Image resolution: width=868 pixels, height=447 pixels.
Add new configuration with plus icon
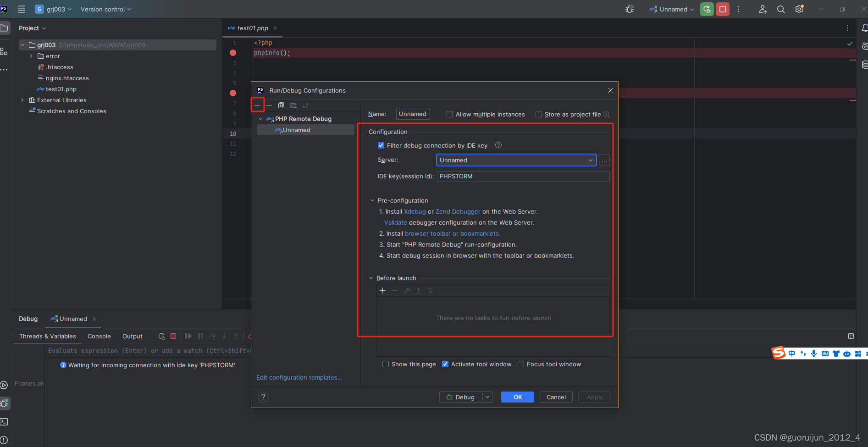point(257,105)
